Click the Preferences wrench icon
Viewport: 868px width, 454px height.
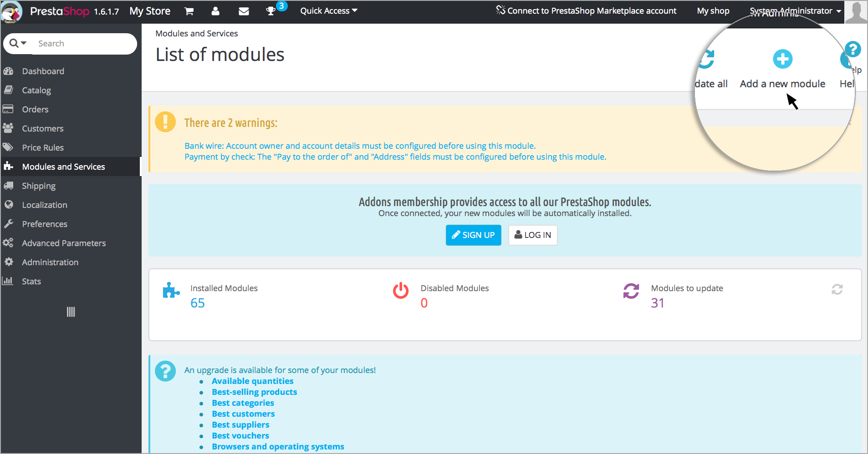[8, 224]
